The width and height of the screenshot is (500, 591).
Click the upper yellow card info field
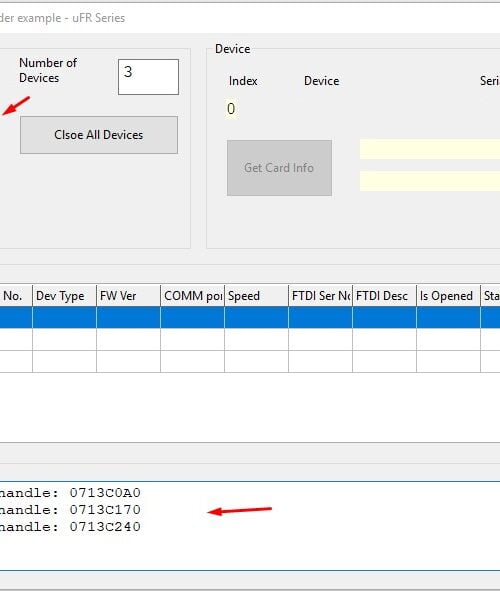pyautogui.click(x=430, y=149)
